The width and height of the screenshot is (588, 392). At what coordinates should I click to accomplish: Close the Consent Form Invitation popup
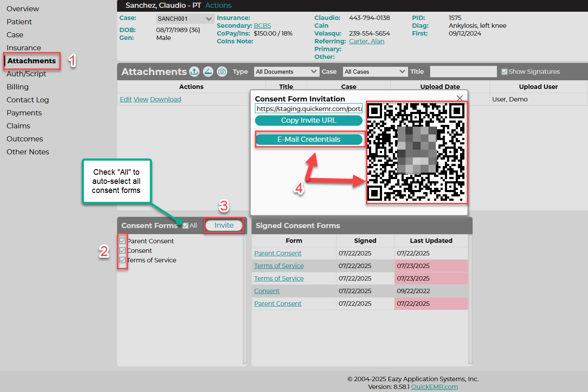[460, 98]
